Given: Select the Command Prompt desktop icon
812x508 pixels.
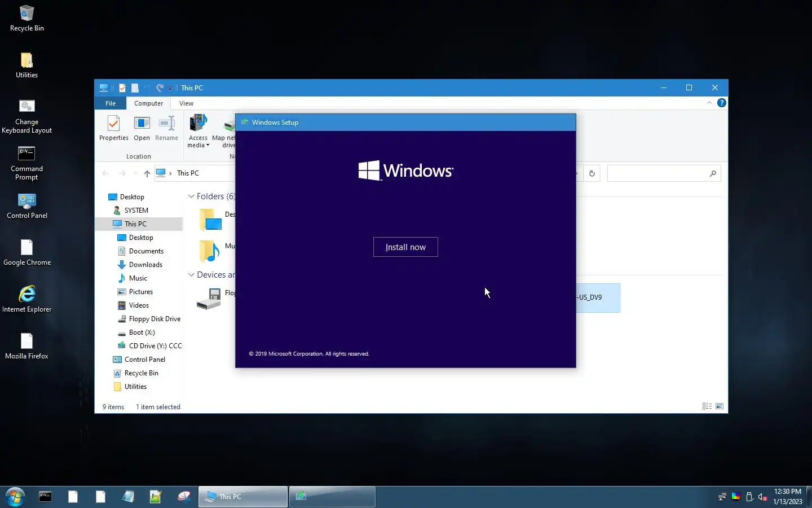Looking at the screenshot, I should pos(27,163).
